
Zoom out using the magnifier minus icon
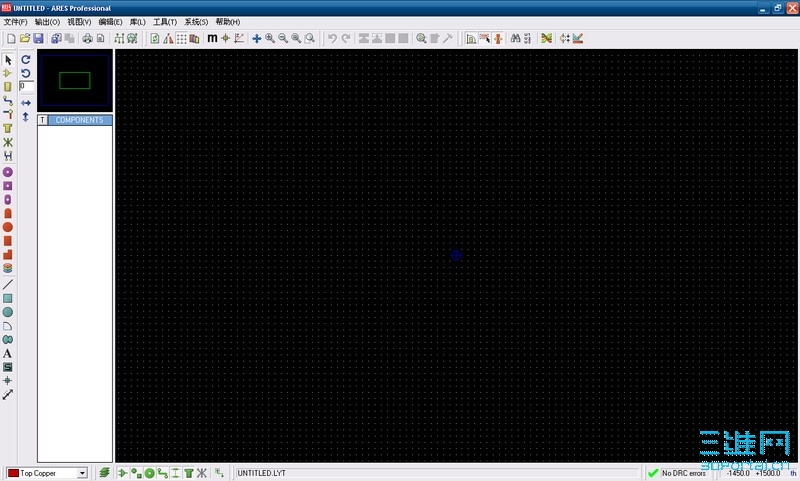pyautogui.click(x=283, y=38)
